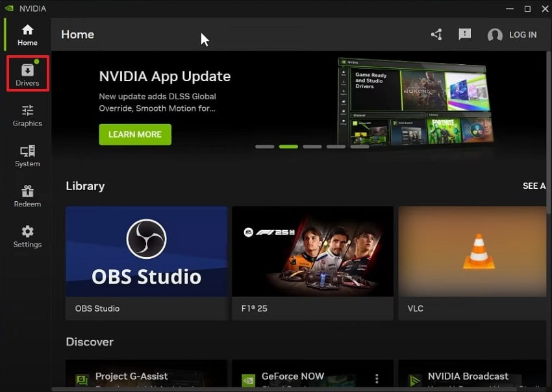Open the F1 25 game card
552x392 pixels.
312,263
